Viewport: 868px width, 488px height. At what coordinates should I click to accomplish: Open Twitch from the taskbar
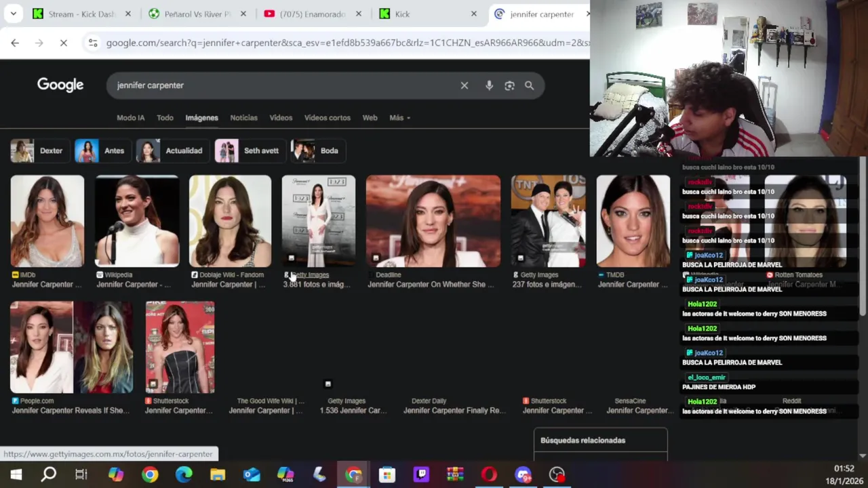[421, 474]
